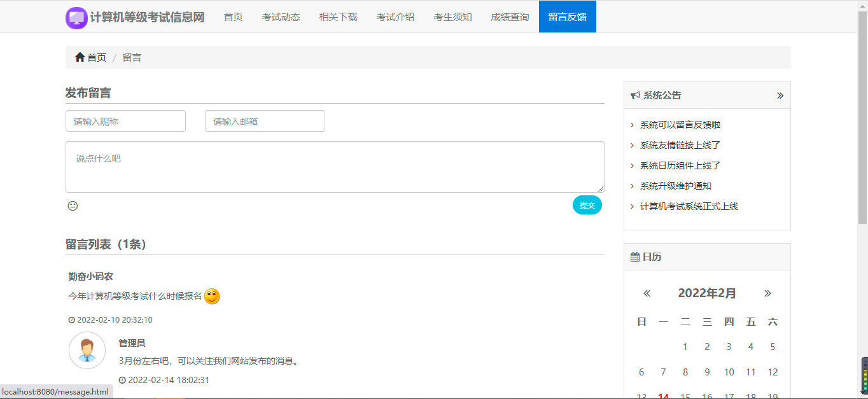Click the 留言 breadcrumb item

click(132, 57)
